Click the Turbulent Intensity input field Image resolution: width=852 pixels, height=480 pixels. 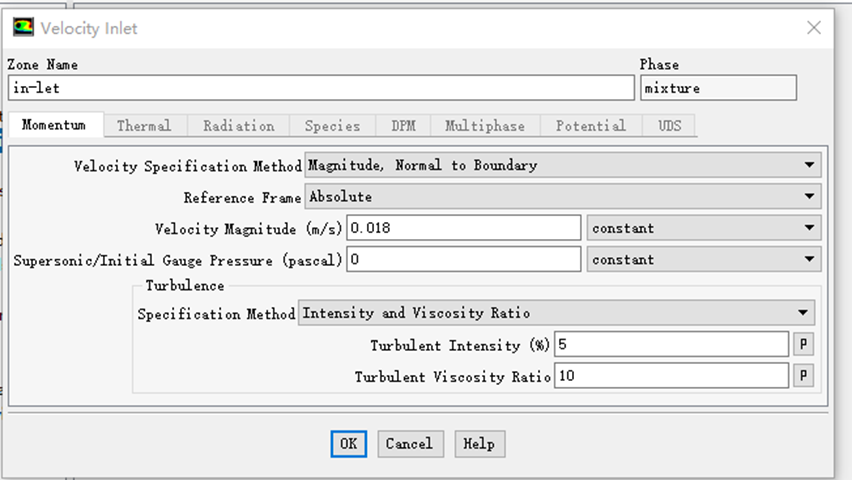[671, 344]
